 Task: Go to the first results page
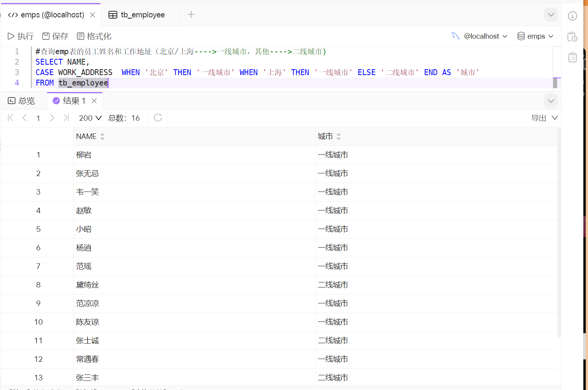tap(10, 118)
